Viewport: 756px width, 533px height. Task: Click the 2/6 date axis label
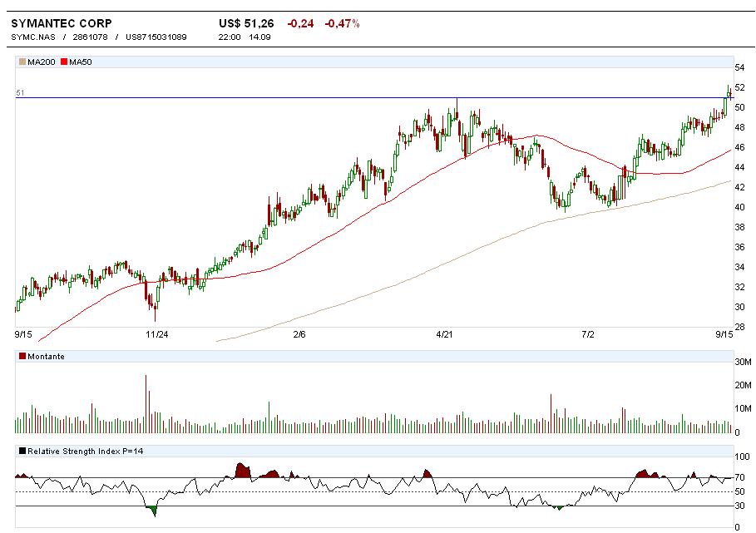[x=299, y=334]
